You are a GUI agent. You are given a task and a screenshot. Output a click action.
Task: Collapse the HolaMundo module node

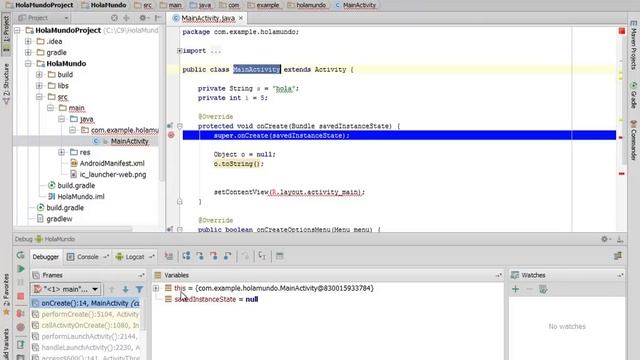tap(28, 63)
